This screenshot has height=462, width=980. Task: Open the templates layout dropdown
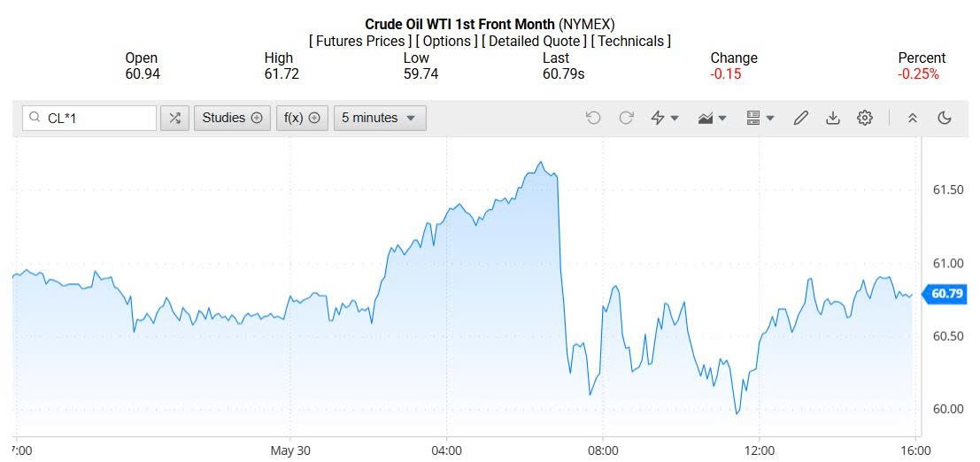(760, 118)
